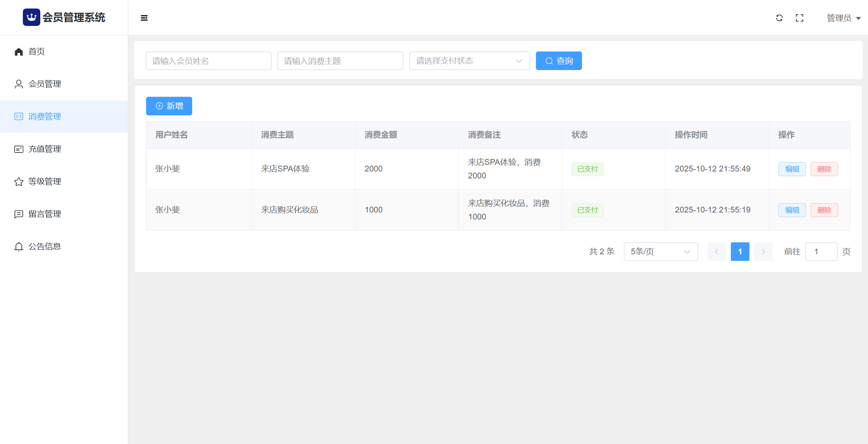Viewport: 868px width, 444px height.
Task: Open the 5条/页 page size dropdown
Action: [660, 252]
